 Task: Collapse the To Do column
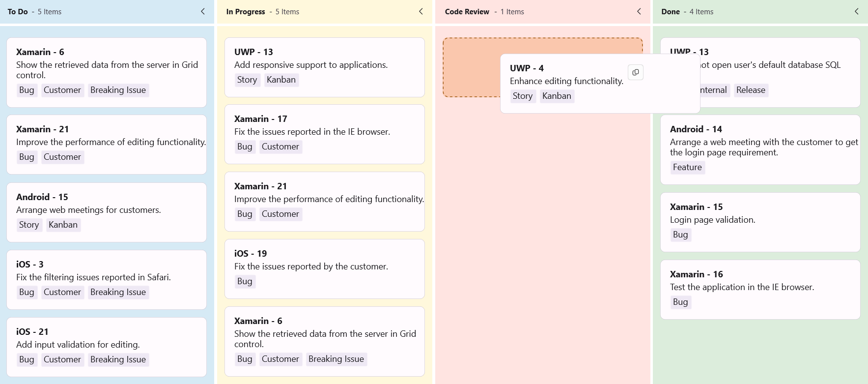pos(203,11)
